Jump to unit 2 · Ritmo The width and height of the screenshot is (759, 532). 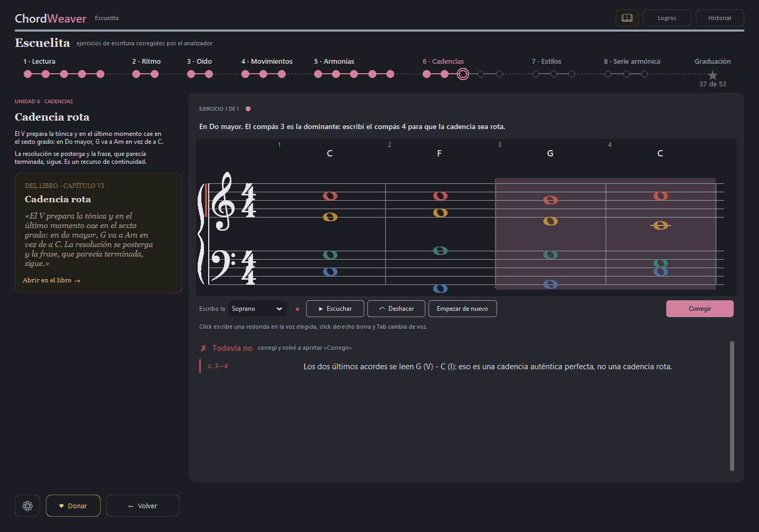point(147,62)
